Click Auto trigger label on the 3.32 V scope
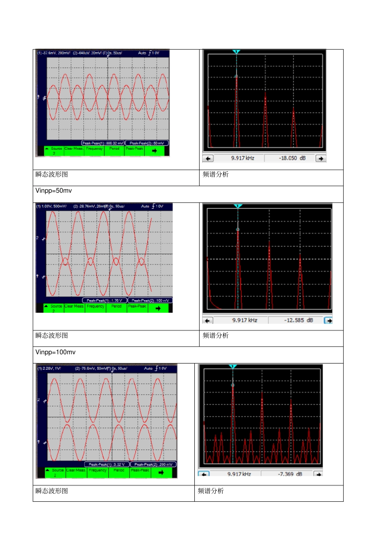392x555 pixels. tap(148, 368)
